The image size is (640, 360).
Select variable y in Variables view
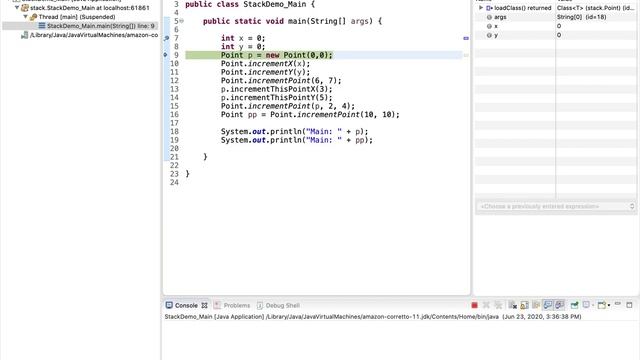[555, 35]
